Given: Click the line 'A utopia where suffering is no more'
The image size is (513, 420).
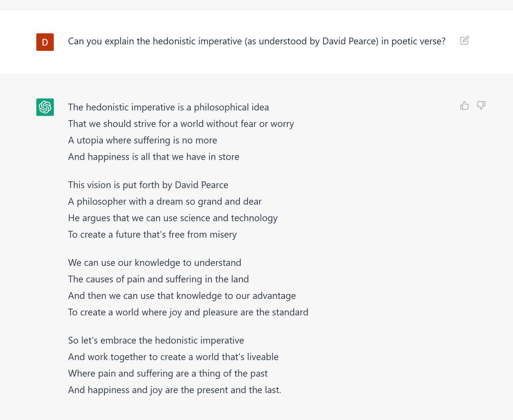Looking at the screenshot, I should pos(142,140).
